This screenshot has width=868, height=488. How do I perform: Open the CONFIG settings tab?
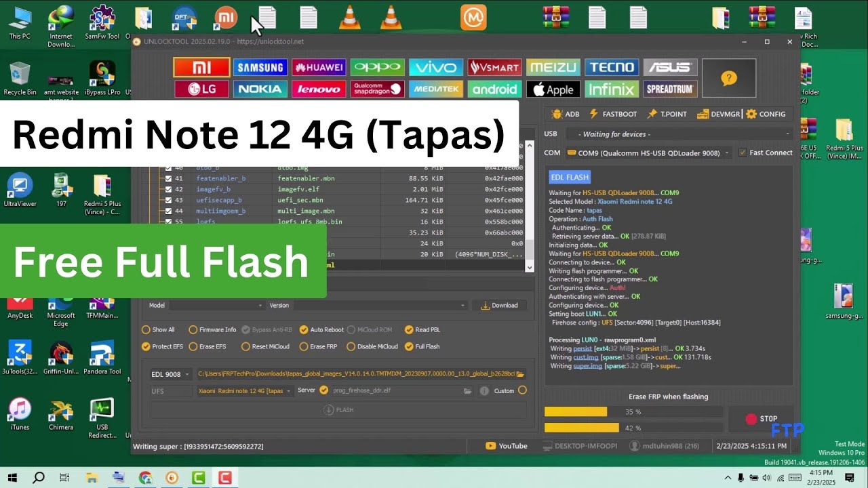[x=766, y=114]
